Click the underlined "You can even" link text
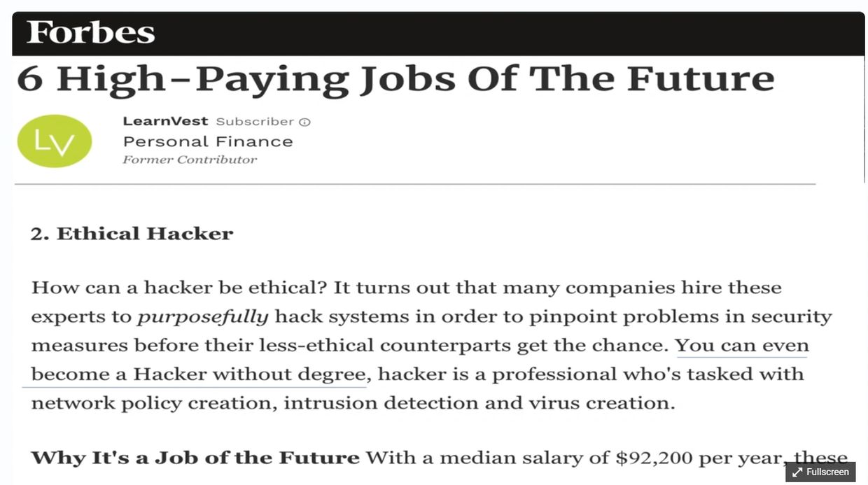The height and width of the screenshot is (485, 868). click(741, 346)
